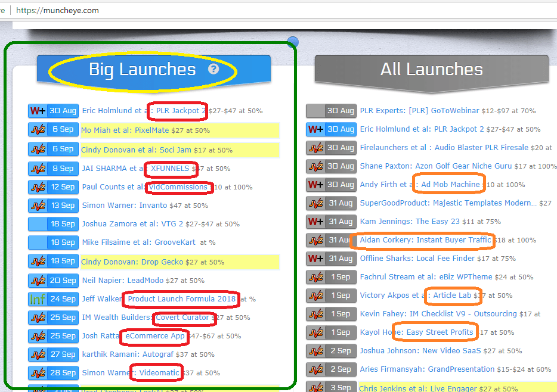Open Fachrul Stream eBiz WPTheme launch
This screenshot has height=392, width=557.
(426, 276)
